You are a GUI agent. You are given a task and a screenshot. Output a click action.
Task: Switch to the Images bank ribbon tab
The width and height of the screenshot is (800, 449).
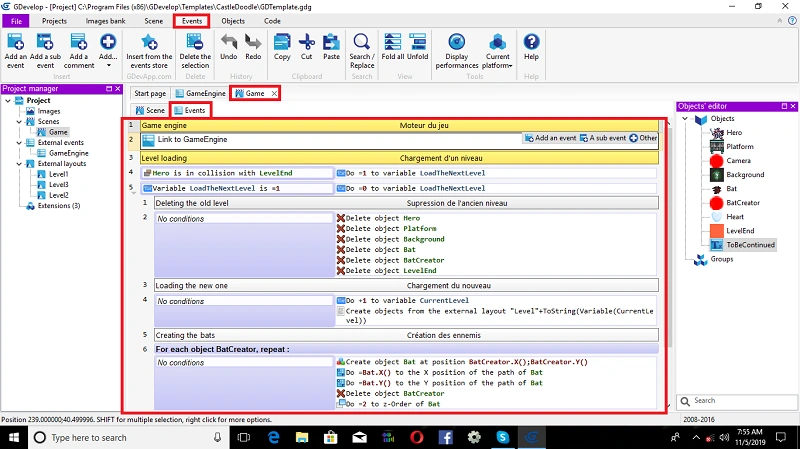tap(106, 21)
